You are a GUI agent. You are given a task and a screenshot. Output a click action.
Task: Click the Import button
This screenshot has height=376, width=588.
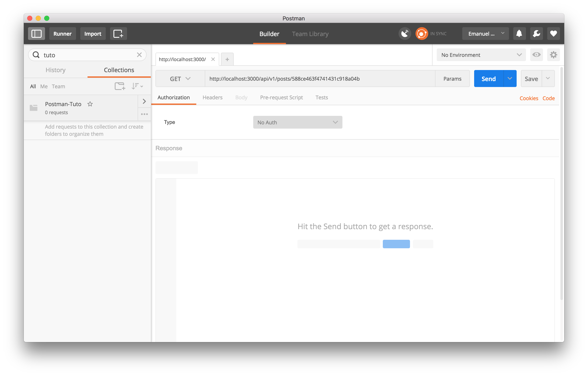coord(93,34)
